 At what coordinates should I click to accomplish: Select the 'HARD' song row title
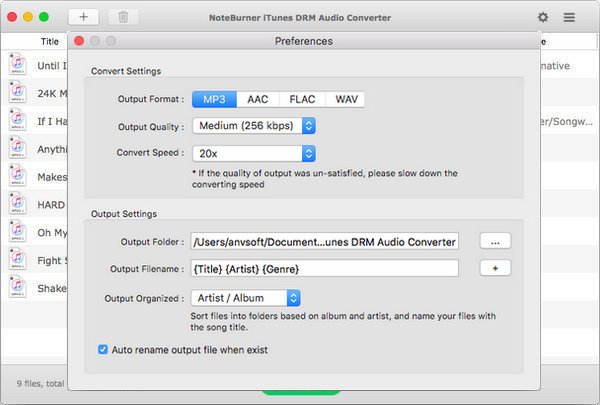point(51,205)
